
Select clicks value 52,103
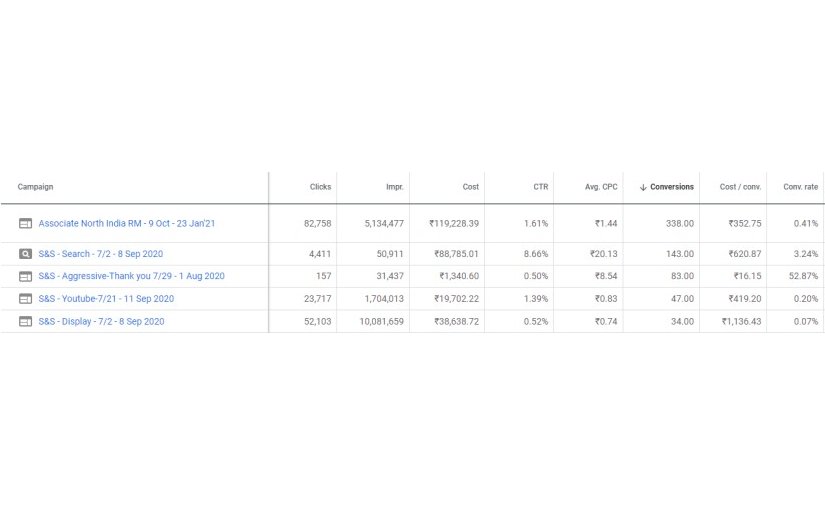(x=317, y=321)
